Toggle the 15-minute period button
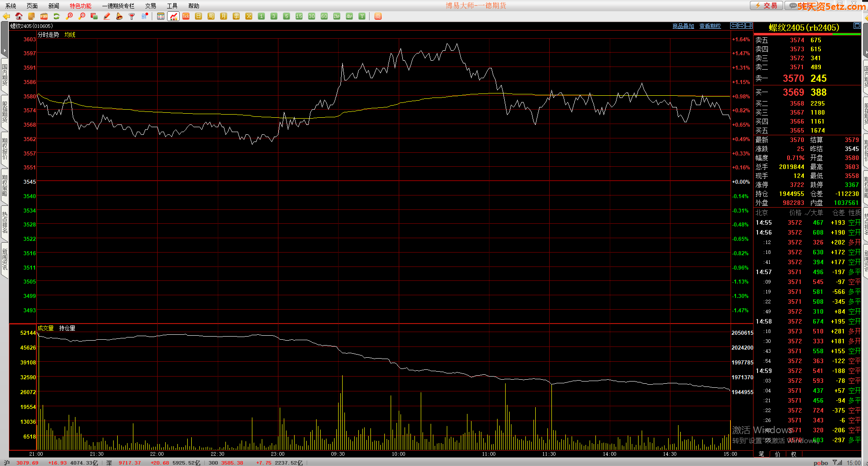The image size is (868, 466). [299, 16]
